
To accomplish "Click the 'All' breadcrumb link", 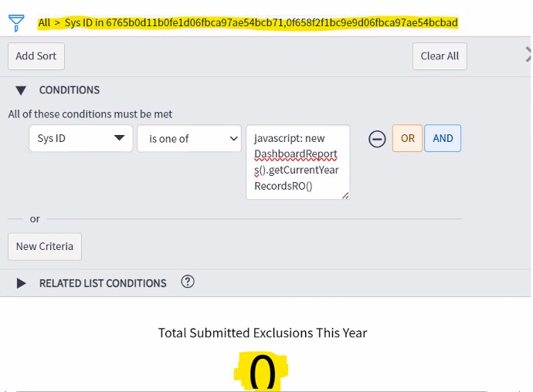I will (44, 22).
